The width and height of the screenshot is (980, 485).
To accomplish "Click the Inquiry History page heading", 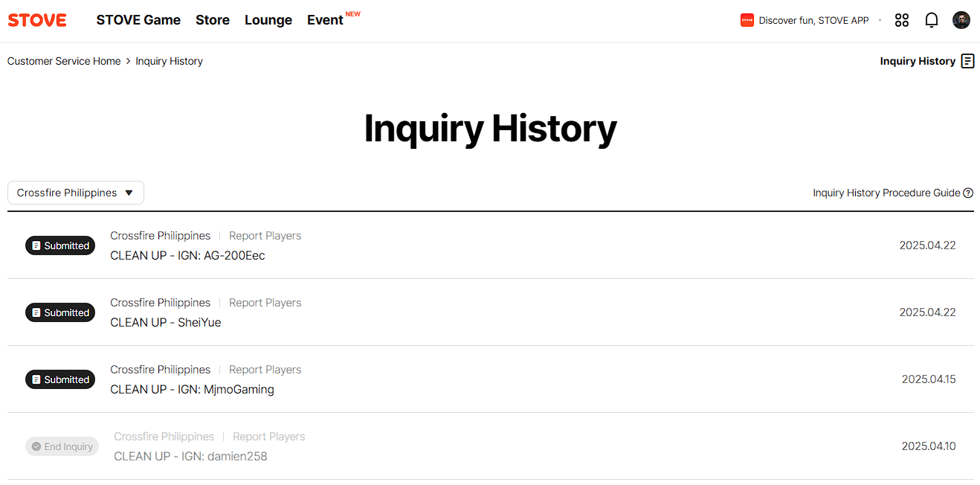I will pyautogui.click(x=490, y=129).
